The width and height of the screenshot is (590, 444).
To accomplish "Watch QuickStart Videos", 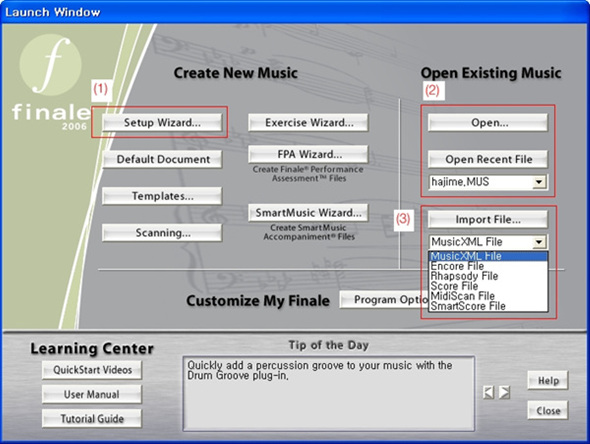I will 92,370.
